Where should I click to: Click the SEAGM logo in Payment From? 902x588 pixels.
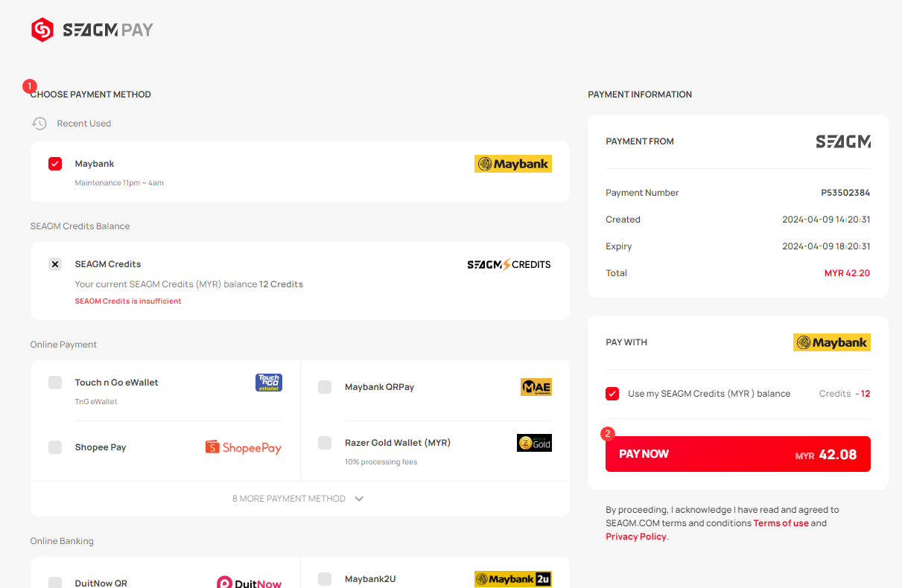tap(843, 141)
